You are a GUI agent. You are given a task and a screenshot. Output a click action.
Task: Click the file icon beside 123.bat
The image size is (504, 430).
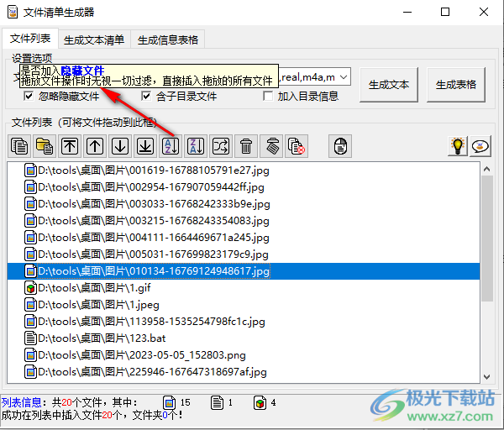pyautogui.click(x=30, y=338)
